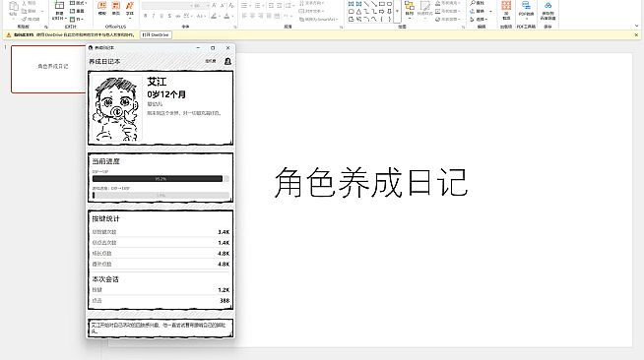Click the Paste clipboard icon
Screen dimensions: 644x360
point(14,7)
